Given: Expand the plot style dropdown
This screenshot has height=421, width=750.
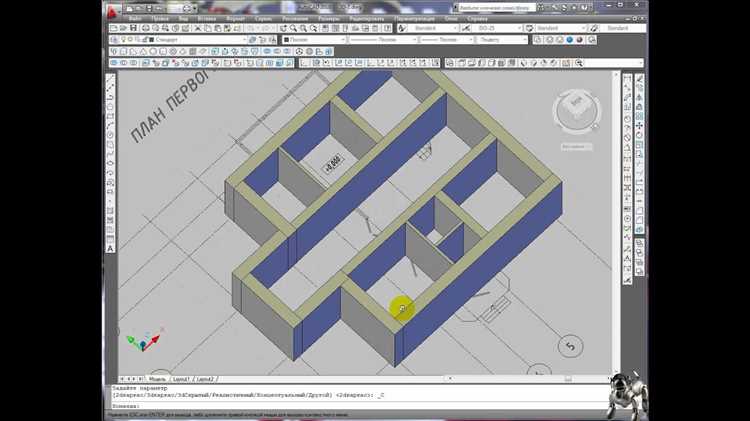Looking at the screenshot, I should 525,40.
